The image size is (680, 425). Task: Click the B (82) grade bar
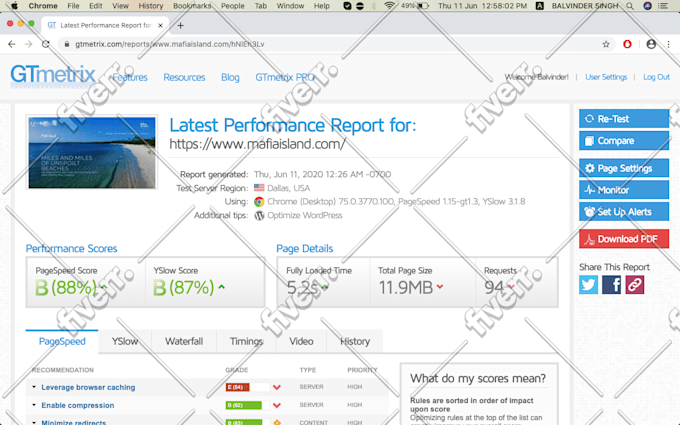(x=248, y=405)
